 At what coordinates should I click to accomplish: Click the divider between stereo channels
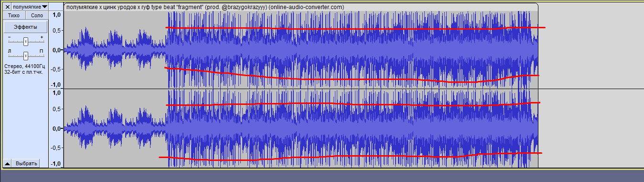point(346,89)
